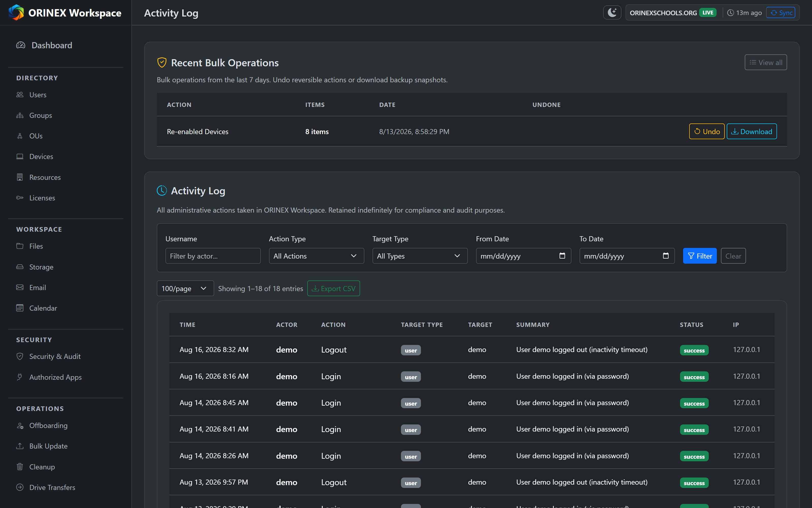Open Files folder icon
The width and height of the screenshot is (812, 508).
(x=20, y=246)
